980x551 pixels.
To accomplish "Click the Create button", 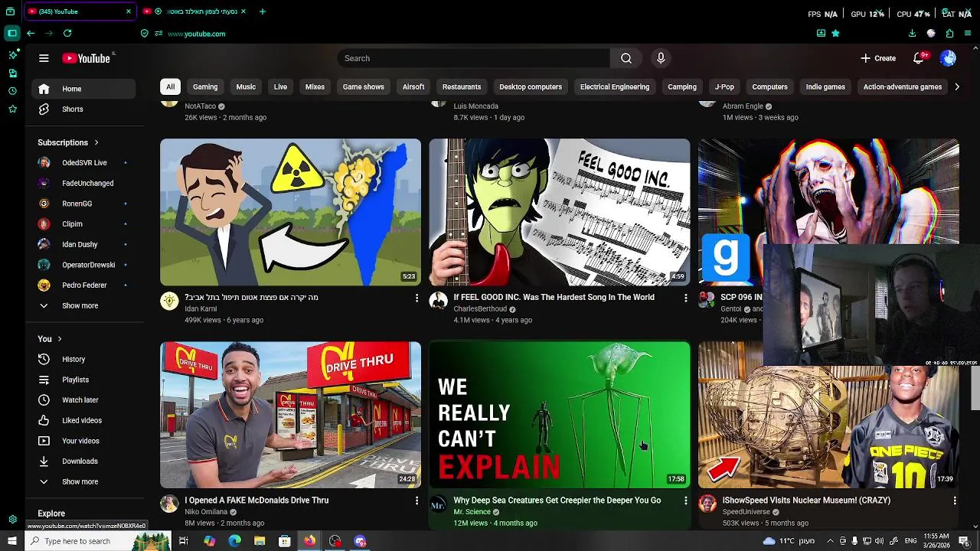I will click(878, 58).
